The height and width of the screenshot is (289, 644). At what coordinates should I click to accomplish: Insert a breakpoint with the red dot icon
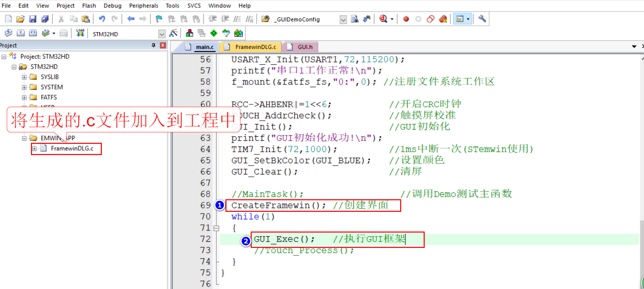[x=406, y=19]
